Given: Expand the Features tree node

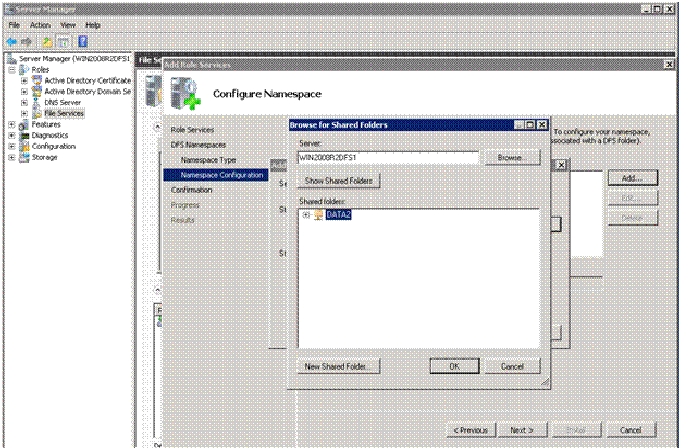Looking at the screenshot, I should (x=12, y=125).
